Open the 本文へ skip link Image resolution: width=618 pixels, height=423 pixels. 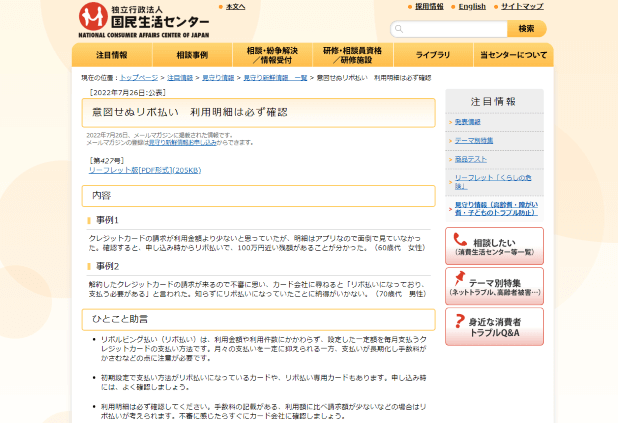tap(235, 7)
